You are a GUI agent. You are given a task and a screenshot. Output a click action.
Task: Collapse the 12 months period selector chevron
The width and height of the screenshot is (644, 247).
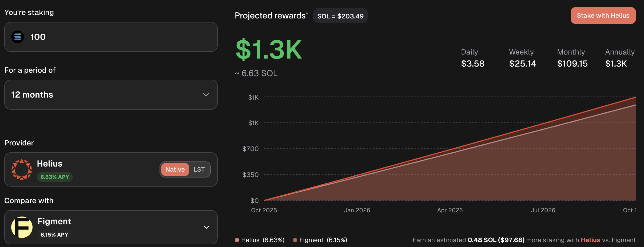[x=205, y=95]
